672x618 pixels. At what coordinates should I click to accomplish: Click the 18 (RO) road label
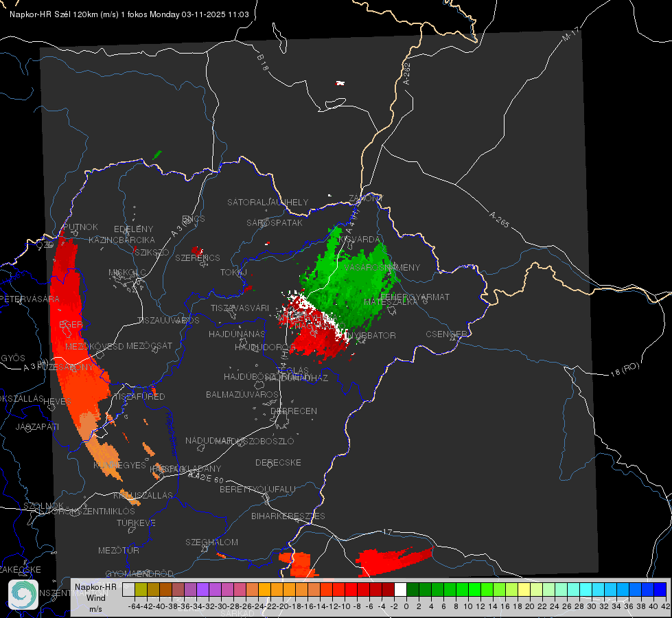pos(625,369)
